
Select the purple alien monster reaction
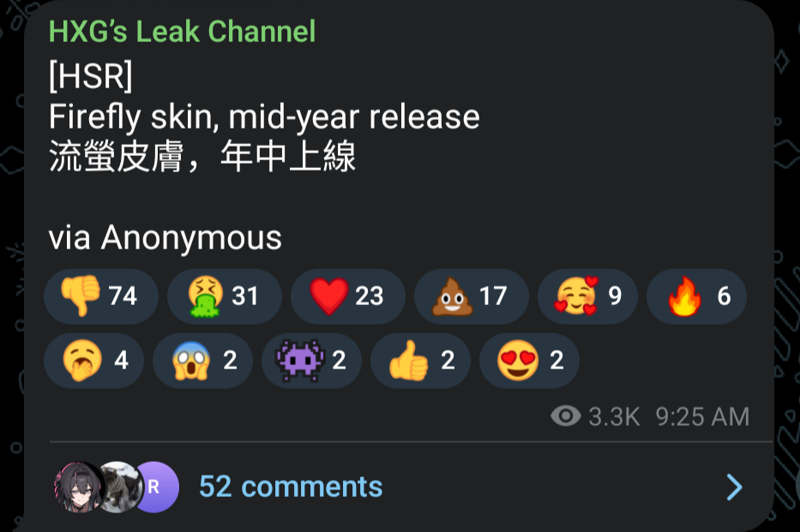[x=312, y=361]
